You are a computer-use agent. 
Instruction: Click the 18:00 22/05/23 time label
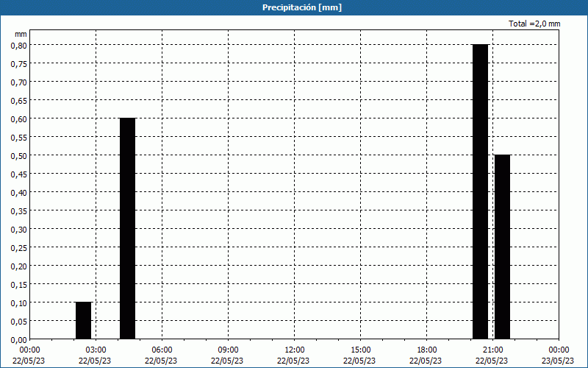coord(426,355)
